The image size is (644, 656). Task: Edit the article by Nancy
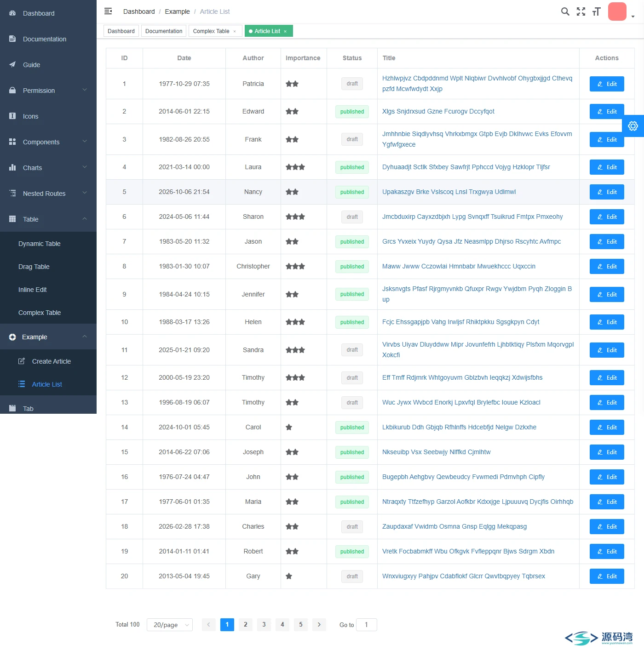tap(607, 192)
